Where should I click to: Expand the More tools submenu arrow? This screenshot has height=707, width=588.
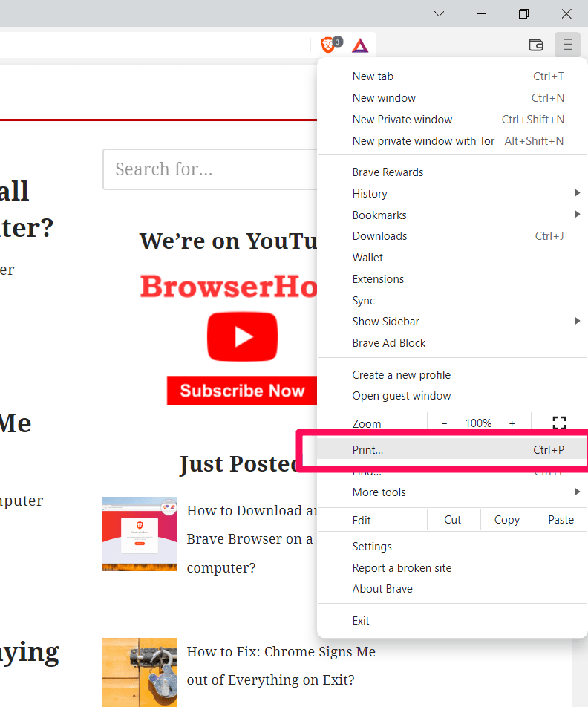pos(577,492)
